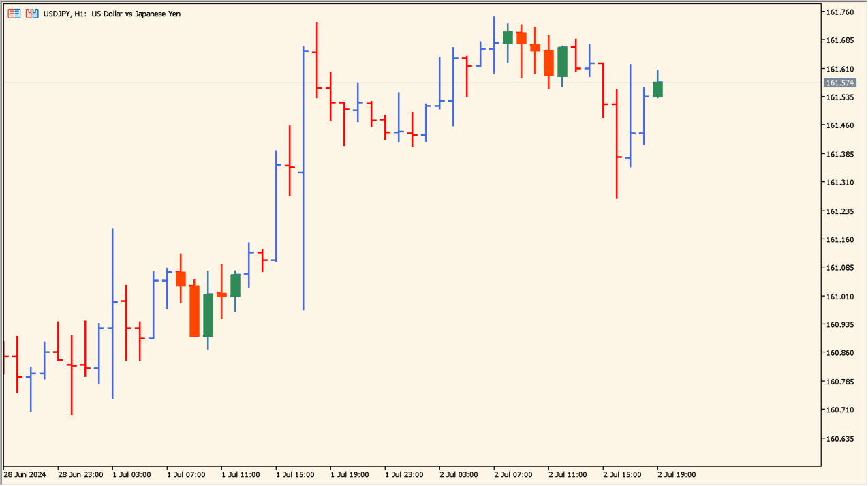Click the 1 Jul 15:00 time label

(295, 475)
